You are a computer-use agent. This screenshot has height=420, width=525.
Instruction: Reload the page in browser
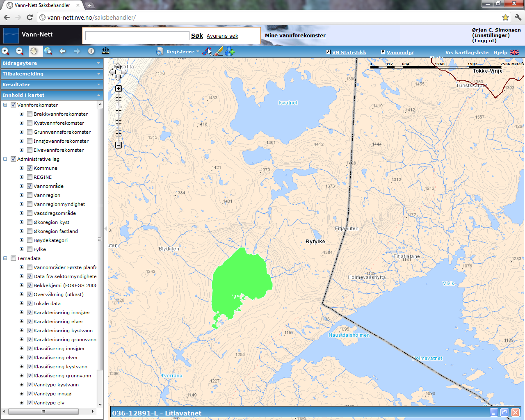tap(30, 17)
